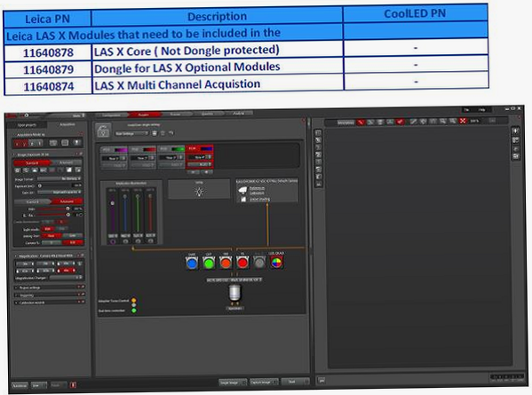The width and height of the screenshot is (532, 395).
Task: Click the pencil draw icon in the viewer toolbar
Action: [x=413, y=122]
